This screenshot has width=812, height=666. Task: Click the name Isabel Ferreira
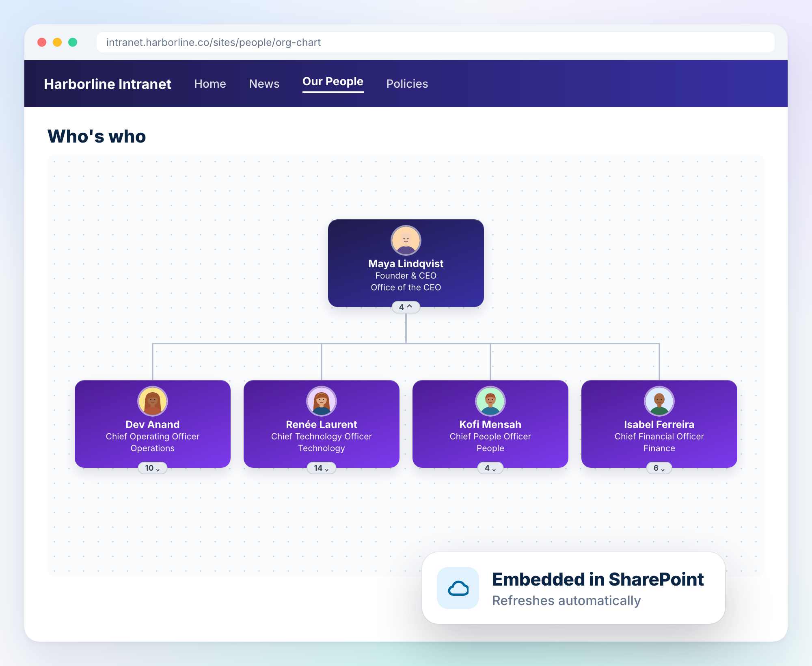659,424
